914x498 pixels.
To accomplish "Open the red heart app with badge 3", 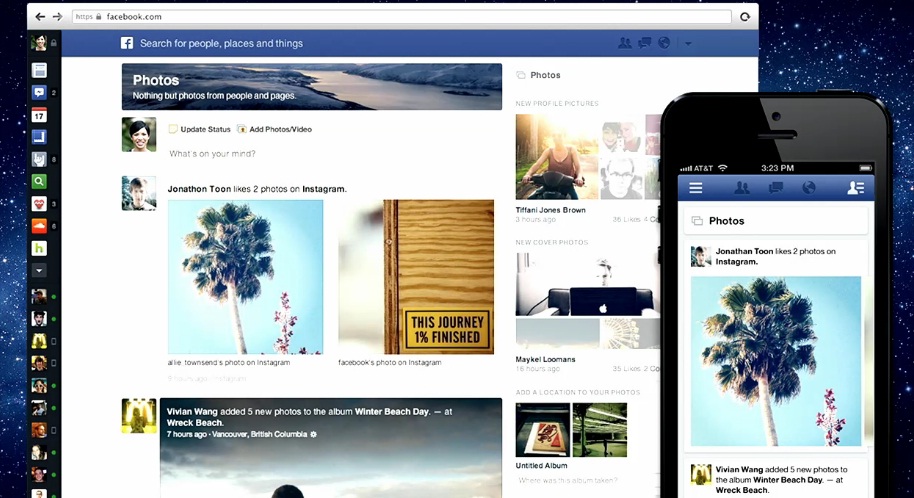I will (39, 204).
